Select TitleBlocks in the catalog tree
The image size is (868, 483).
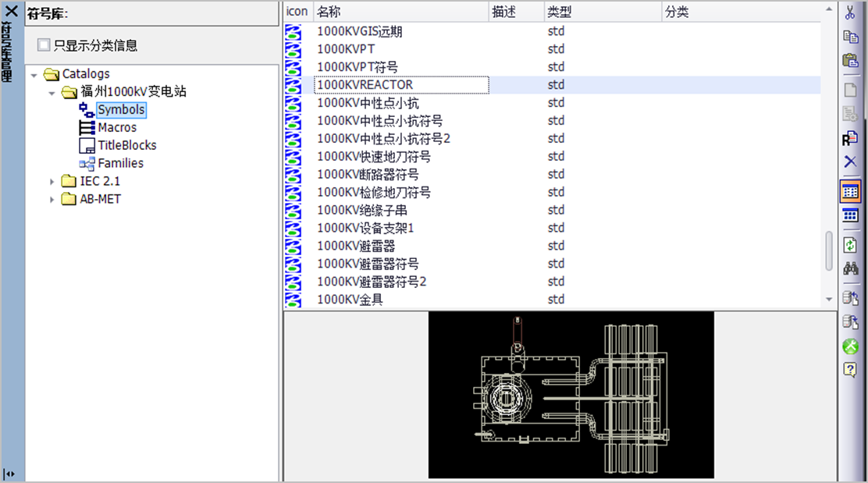click(x=126, y=145)
